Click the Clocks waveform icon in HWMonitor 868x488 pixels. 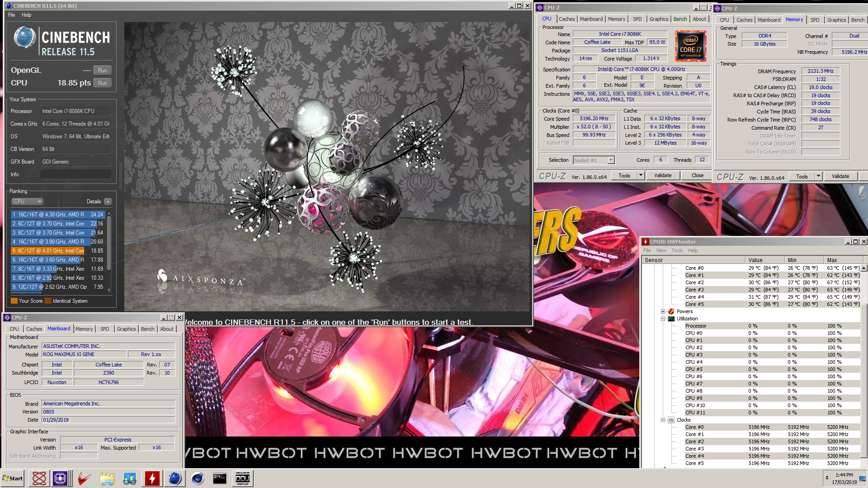(x=671, y=420)
